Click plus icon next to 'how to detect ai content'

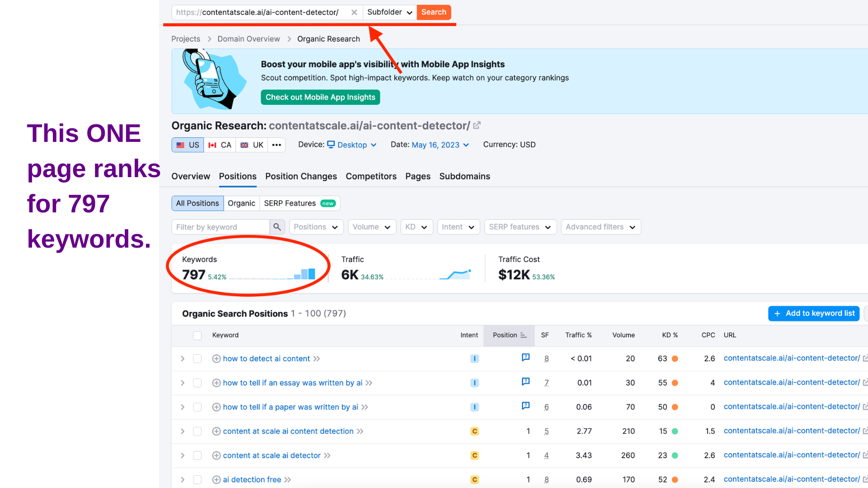click(216, 359)
